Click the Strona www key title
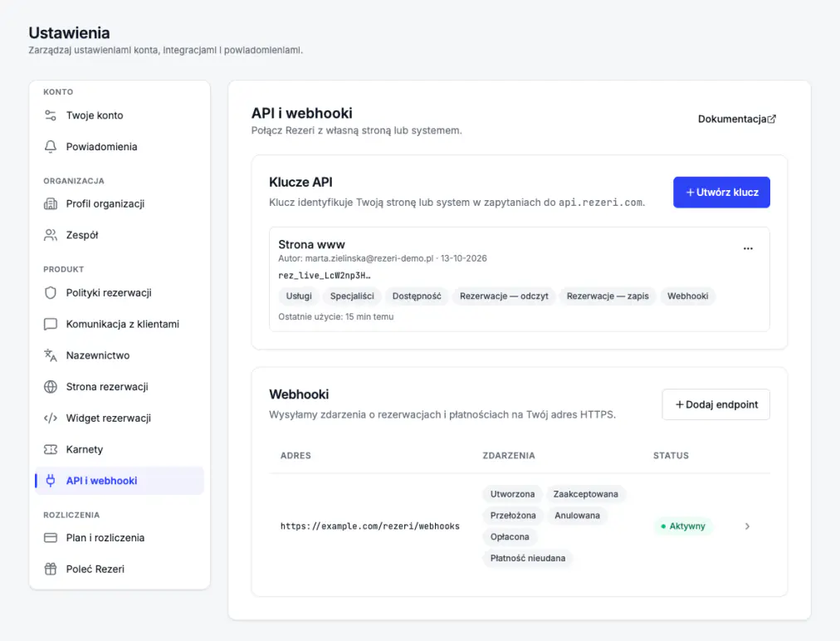The height and width of the screenshot is (641, 840). [x=312, y=244]
